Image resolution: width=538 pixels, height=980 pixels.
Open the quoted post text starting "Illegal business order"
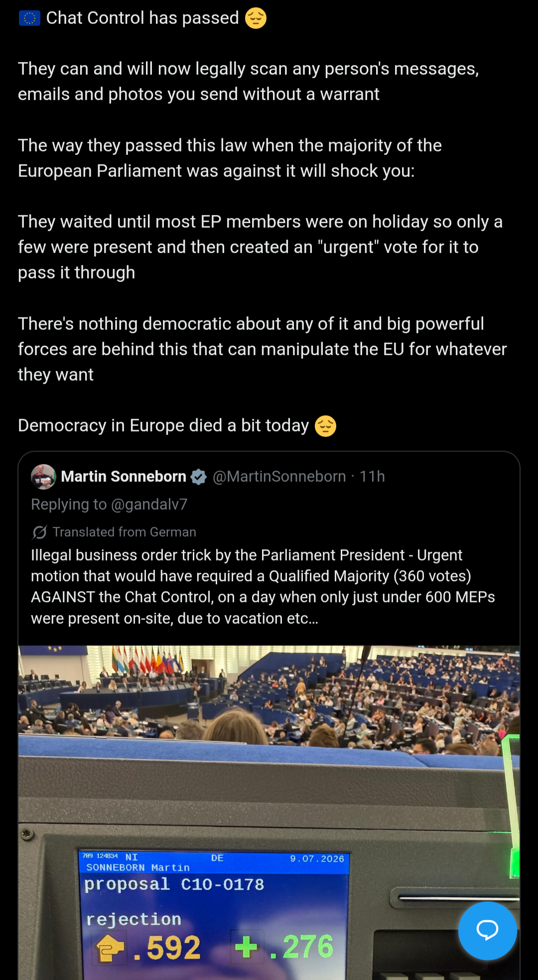tap(263, 586)
